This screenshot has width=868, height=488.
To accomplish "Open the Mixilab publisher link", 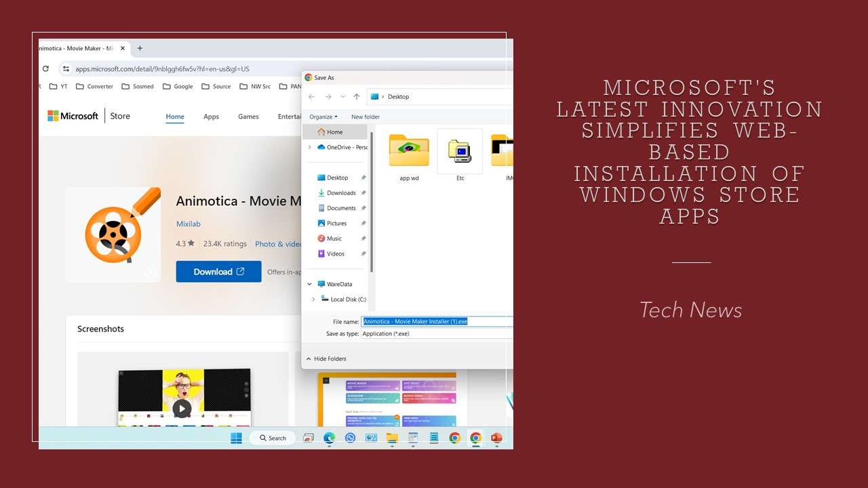I will click(188, 224).
